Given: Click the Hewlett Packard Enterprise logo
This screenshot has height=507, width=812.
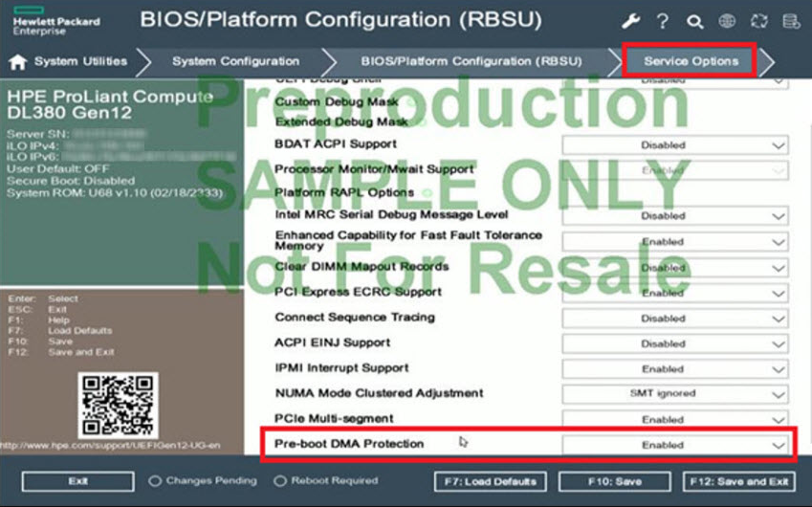Looking at the screenshot, I should tap(55, 21).
